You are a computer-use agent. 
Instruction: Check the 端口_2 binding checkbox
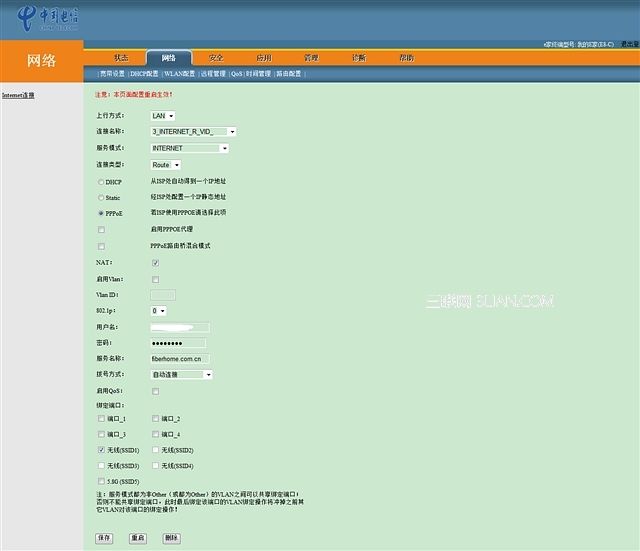pos(156,418)
